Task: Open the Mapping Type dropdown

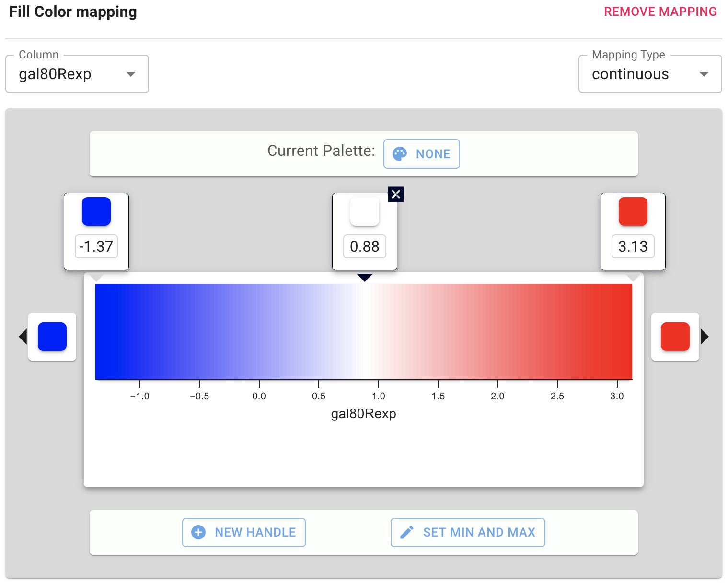Action: point(649,74)
